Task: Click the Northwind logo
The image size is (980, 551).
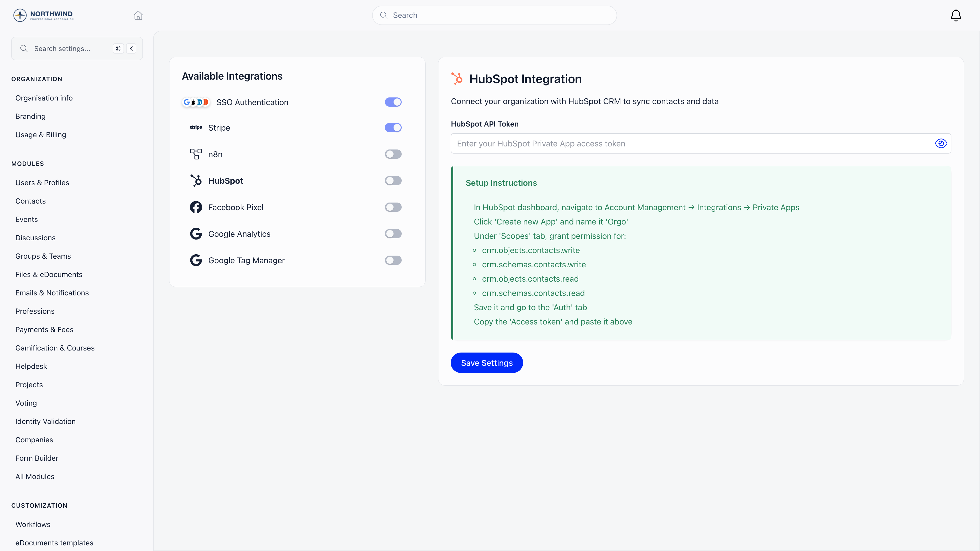Action: point(43,15)
